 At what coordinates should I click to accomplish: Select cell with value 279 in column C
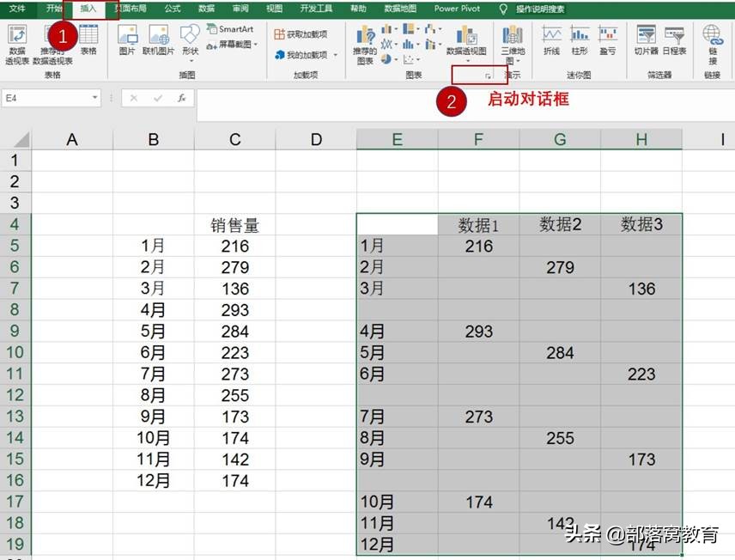235,267
